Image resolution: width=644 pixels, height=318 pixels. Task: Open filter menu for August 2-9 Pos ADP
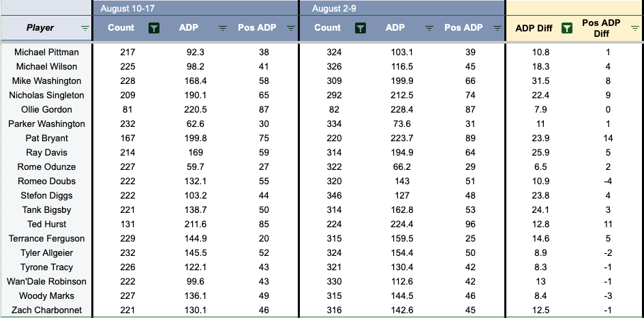[x=497, y=28]
